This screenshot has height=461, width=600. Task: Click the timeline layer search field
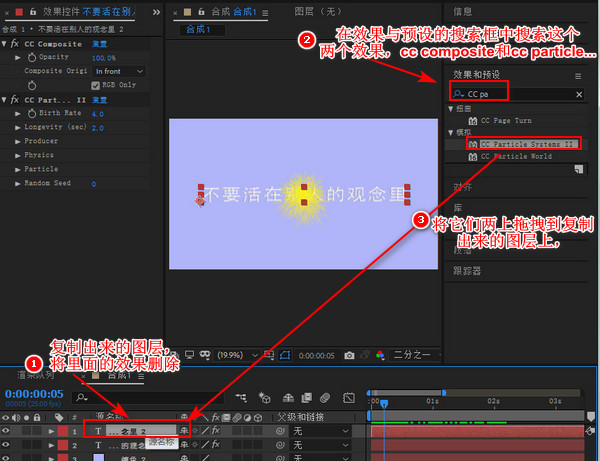tap(148, 398)
